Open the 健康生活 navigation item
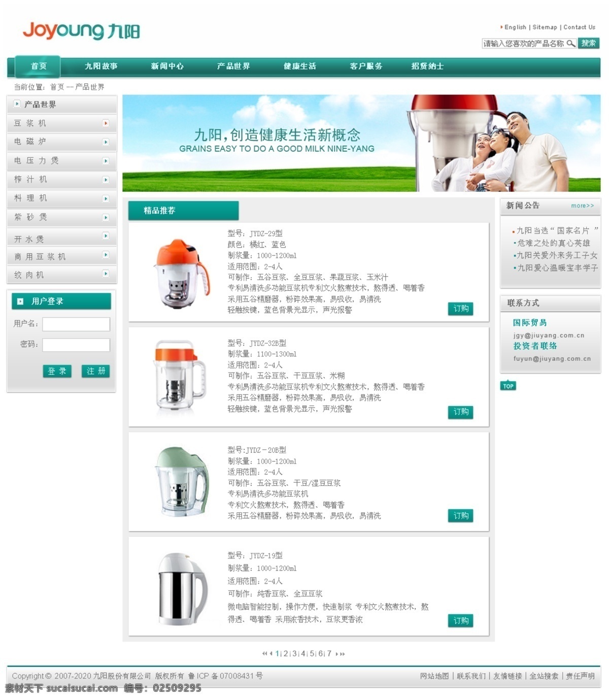Viewport: 609px width, 700px height. (x=299, y=66)
